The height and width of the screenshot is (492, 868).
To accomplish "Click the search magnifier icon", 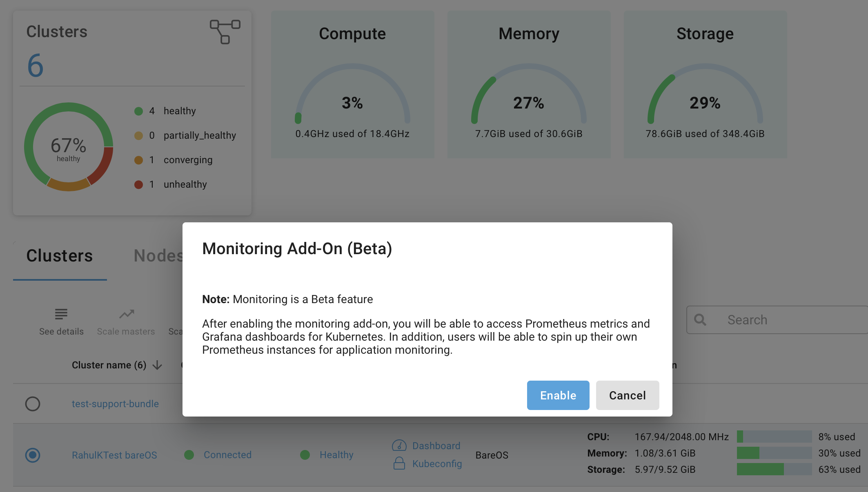I will [700, 320].
